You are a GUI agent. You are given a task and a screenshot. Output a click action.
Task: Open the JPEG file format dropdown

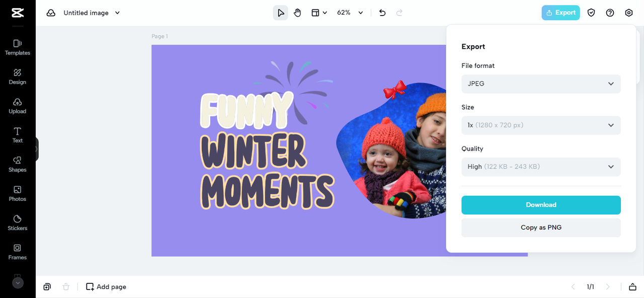click(x=541, y=84)
